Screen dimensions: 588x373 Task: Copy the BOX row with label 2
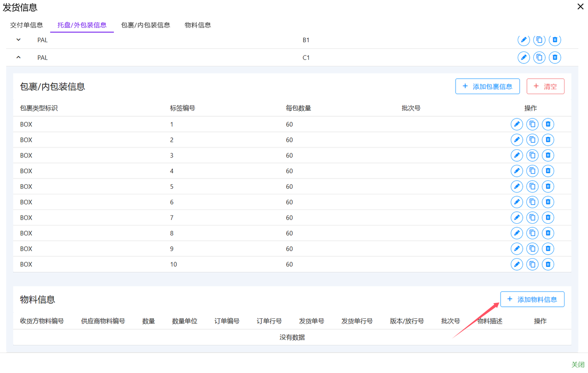532,140
